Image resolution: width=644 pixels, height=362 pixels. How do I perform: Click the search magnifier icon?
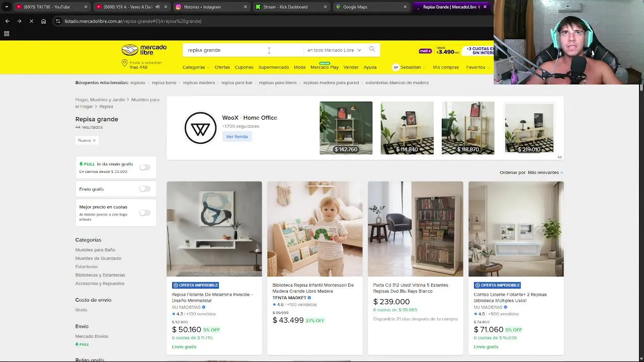pyautogui.click(x=372, y=49)
